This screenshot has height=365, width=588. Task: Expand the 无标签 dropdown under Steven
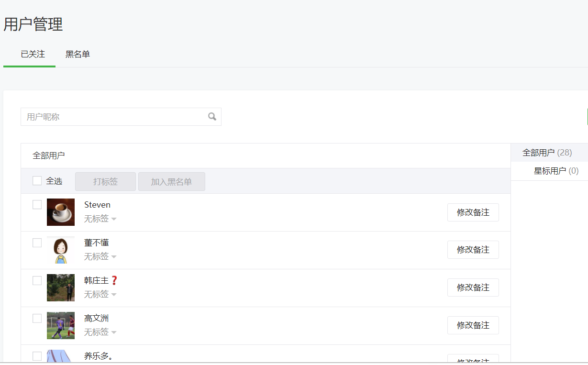[100, 219]
